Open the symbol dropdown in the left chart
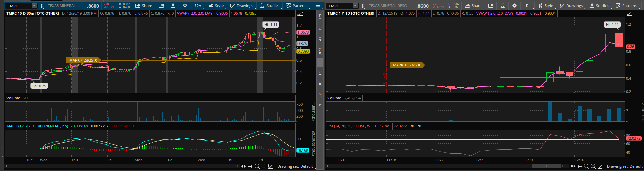The width and height of the screenshot is (644, 171). 34,6
